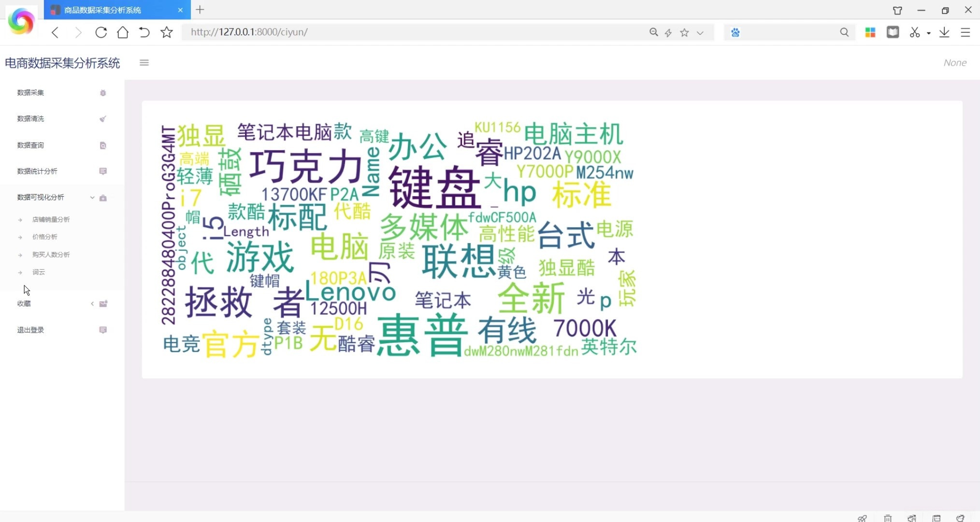Image resolution: width=980 pixels, height=522 pixels.
Task: Click the comment icon beside 数据统计分析
Action: [x=103, y=171]
